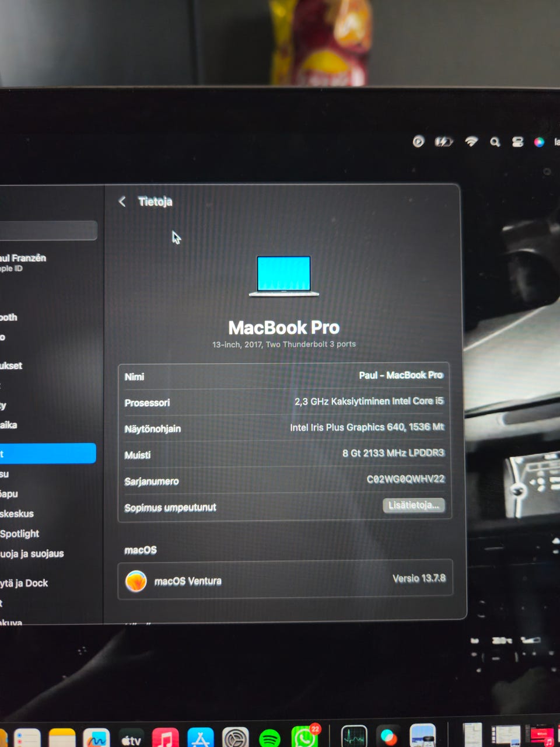The width and height of the screenshot is (560, 747).
Task: Go back using the chevron beside Tietoja
Action: 122,202
